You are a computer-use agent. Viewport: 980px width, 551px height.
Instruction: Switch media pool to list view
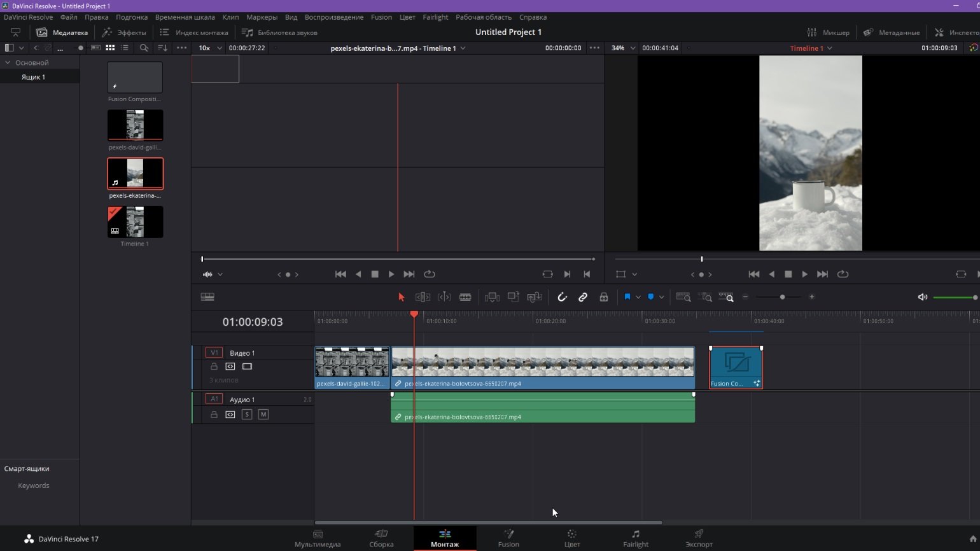point(125,48)
